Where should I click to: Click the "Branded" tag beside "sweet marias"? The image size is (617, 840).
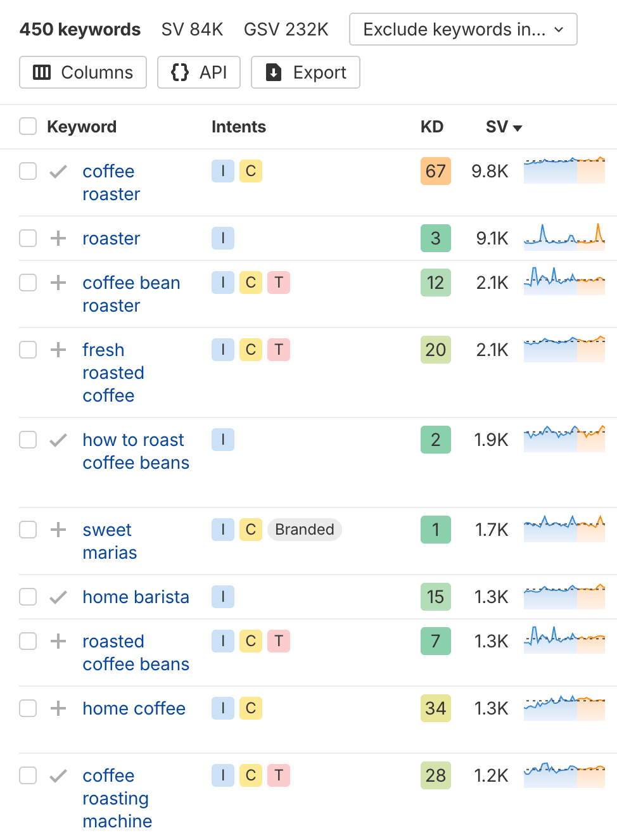(305, 530)
